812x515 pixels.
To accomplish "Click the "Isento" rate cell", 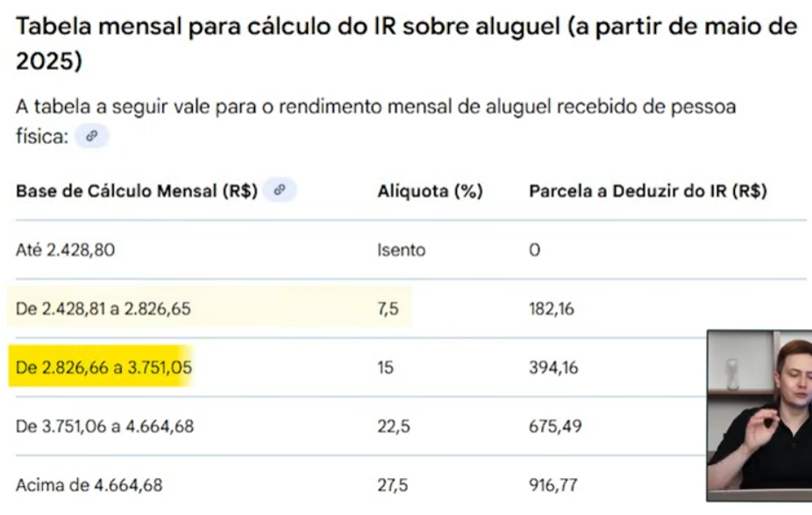I will tap(401, 250).
